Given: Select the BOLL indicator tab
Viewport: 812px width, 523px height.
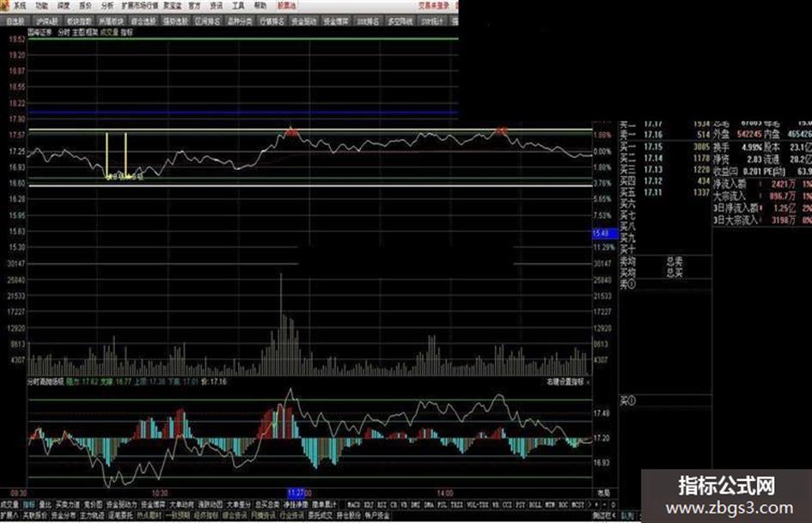Looking at the screenshot, I should pyautogui.click(x=535, y=504).
